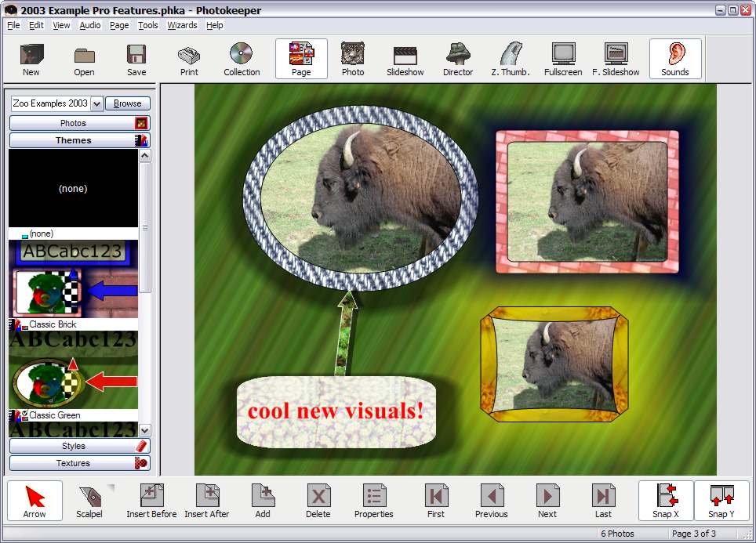Viewport: 756px width, 543px height.
Task: Switch to Page view icon
Action: 301,59
